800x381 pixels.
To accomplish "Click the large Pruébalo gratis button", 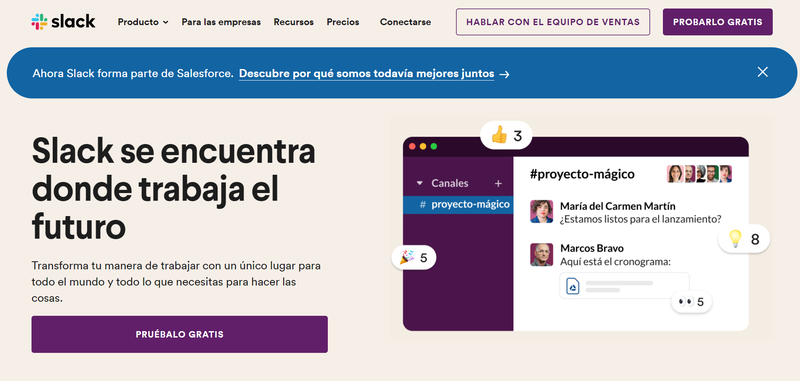I will (x=180, y=334).
